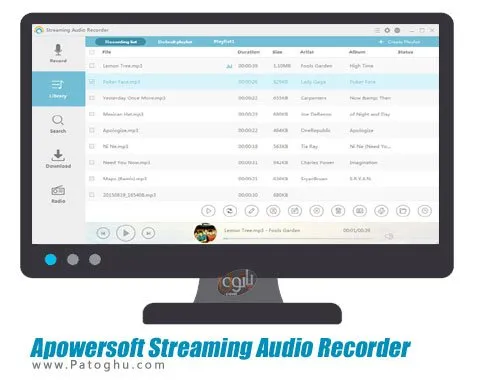485x382 pixels.
Task: Click the open folder icon in track toolbar
Action: (403, 211)
